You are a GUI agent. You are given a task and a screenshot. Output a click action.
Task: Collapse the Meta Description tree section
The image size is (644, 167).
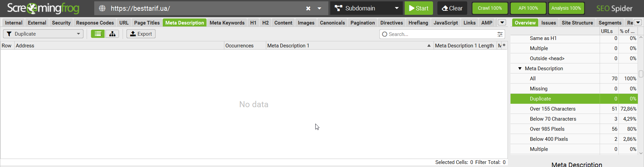(520, 68)
